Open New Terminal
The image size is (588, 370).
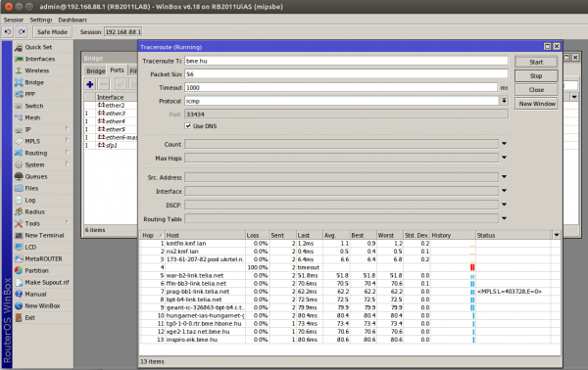coord(44,235)
